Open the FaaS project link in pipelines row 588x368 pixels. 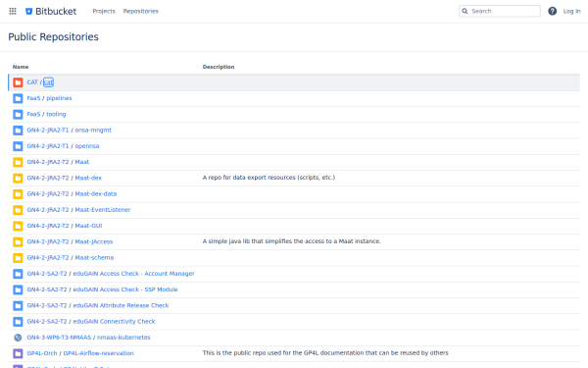(x=33, y=98)
